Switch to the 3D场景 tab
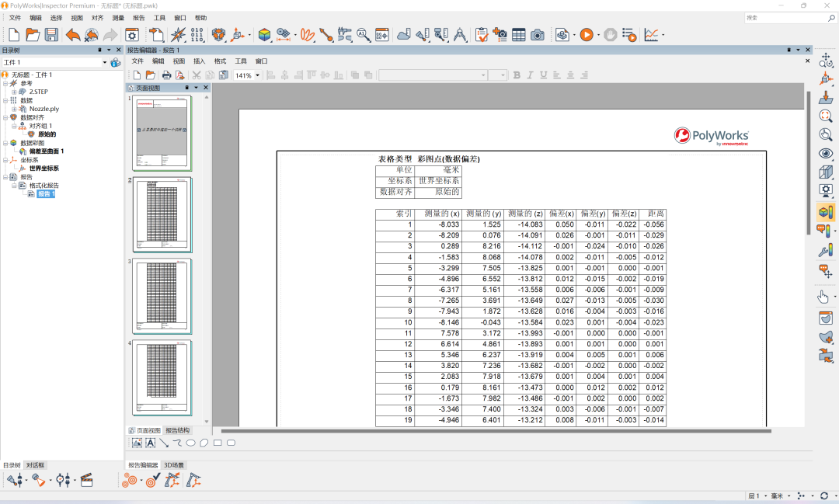The width and height of the screenshot is (839, 504). (x=172, y=465)
